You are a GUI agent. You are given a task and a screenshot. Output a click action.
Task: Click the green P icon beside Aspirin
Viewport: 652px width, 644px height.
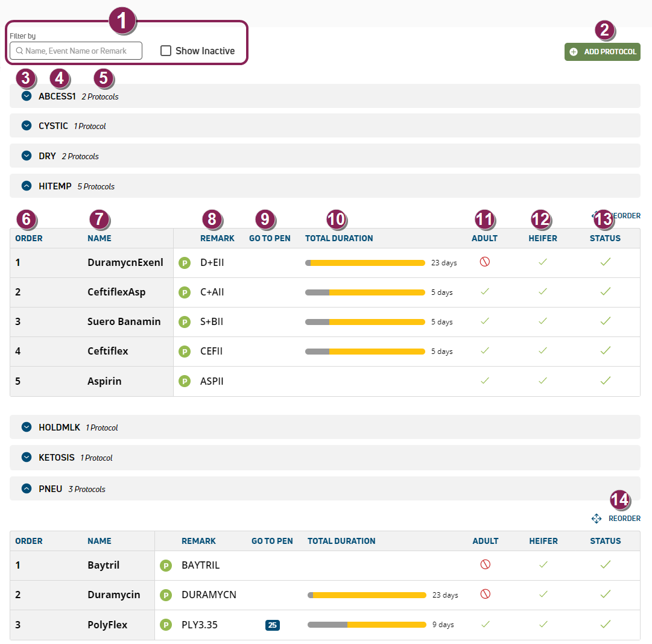pyautogui.click(x=185, y=381)
